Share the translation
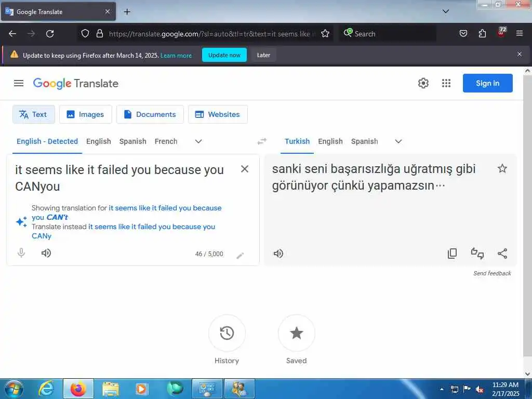The image size is (532, 399). click(x=502, y=254)
